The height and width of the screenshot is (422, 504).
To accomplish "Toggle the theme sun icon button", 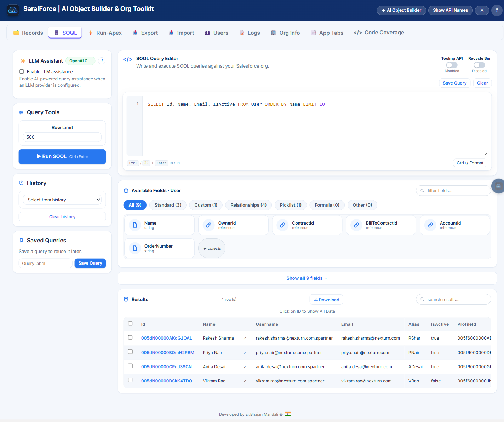I will (x=482, y=10).
